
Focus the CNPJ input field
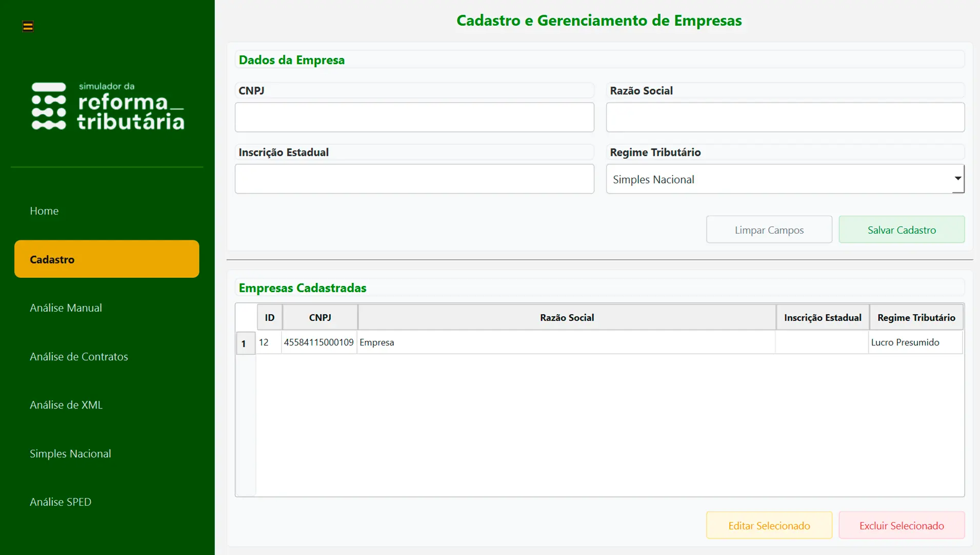[x=414, y=117]
